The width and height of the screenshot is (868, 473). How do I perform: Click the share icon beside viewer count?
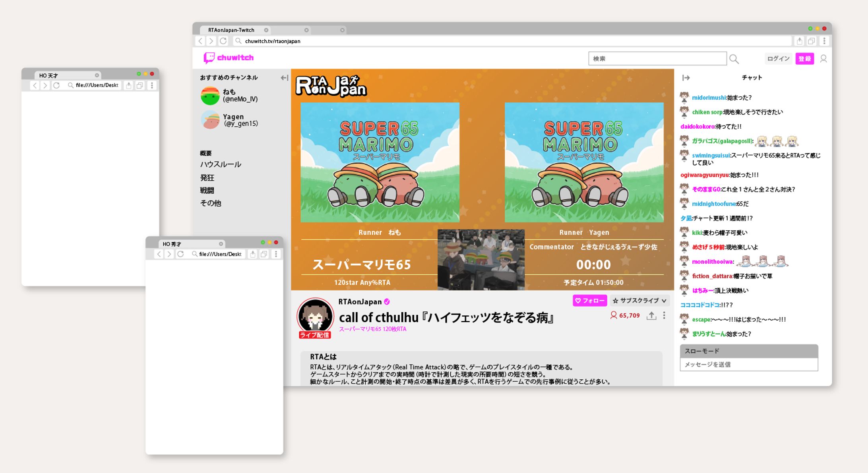coord(651,316)
